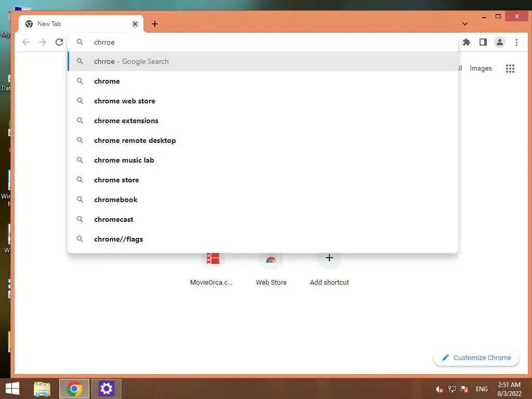Select the chrome music lab suggestion
This screenshot has width=532, height=399.
pos(263,160)
